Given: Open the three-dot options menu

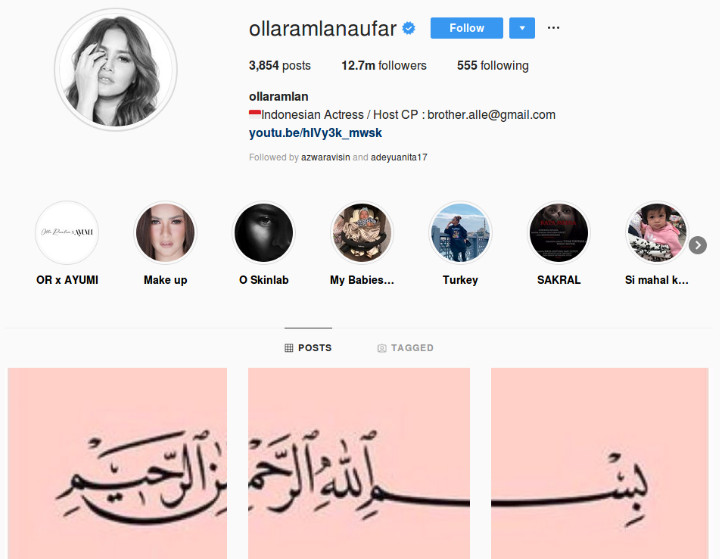Looking at the screenshot, I should pos(553,28).
